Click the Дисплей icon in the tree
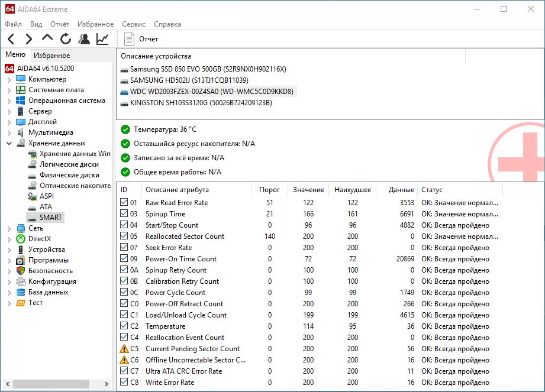545x392 pixels. [21, 122]
